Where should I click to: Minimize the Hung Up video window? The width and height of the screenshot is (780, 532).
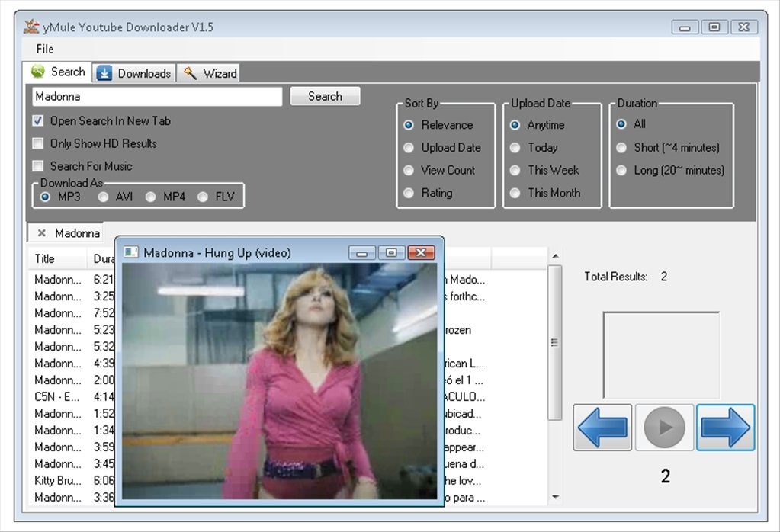pyautogui.click(x=361, y=252)
